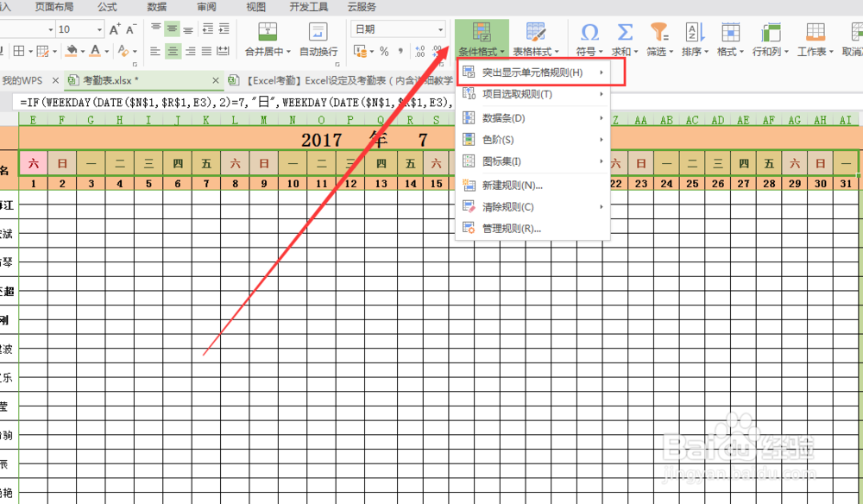This screenshot has height=504, width=863.
Task: Expand the 求和 dropdown arrow
Action: pos(636,52)
